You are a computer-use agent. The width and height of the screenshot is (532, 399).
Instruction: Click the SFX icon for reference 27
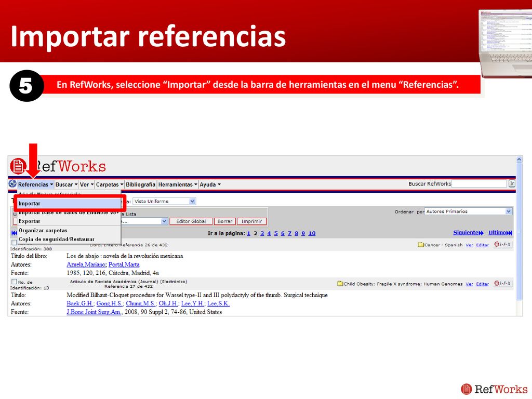pos(502,283)
